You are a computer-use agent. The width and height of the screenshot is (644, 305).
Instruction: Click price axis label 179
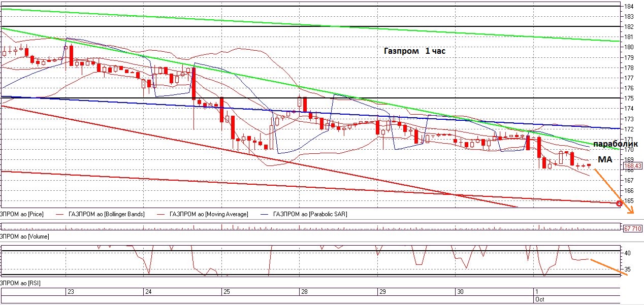[x=629, y=57]
